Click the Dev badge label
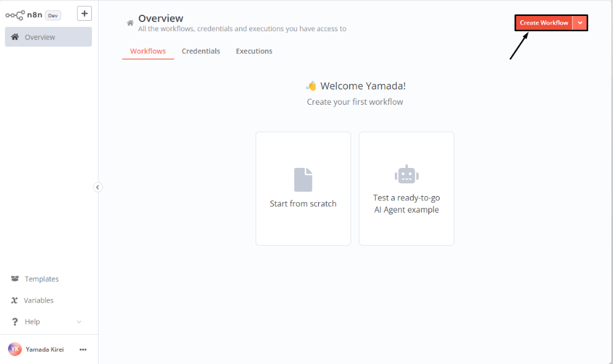 click(x=53, y=16)
